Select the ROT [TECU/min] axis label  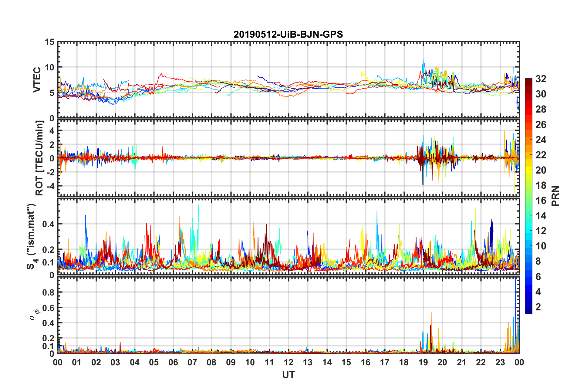tap(39, 158)
